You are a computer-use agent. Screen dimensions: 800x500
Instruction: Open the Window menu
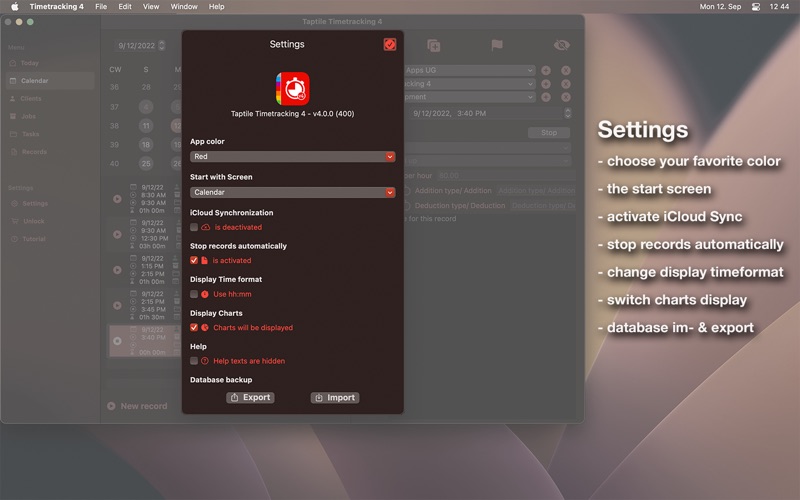pyautogui.click(x=184, y=7)
